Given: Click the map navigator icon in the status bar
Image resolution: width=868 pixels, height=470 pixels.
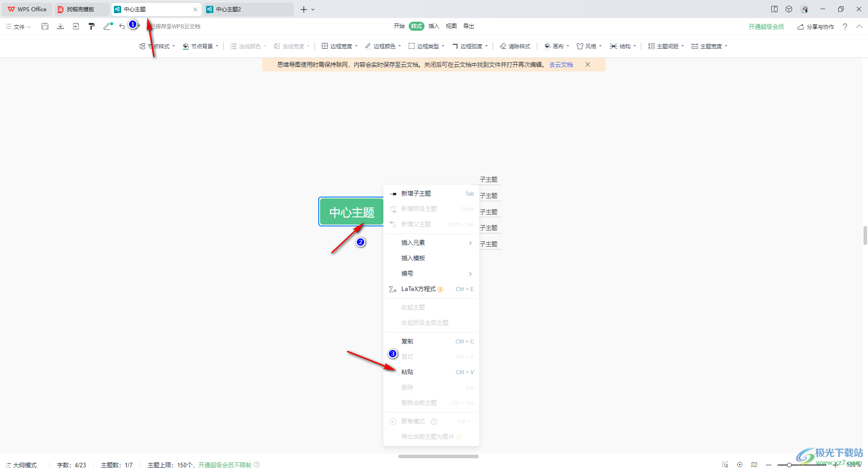Looking at the screenshot, I should [754, 465].
